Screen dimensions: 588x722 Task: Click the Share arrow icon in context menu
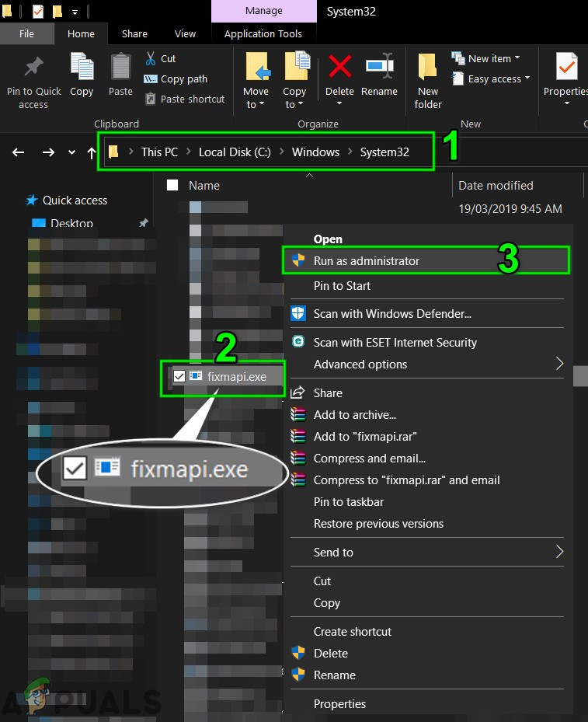tap(297, 392)
